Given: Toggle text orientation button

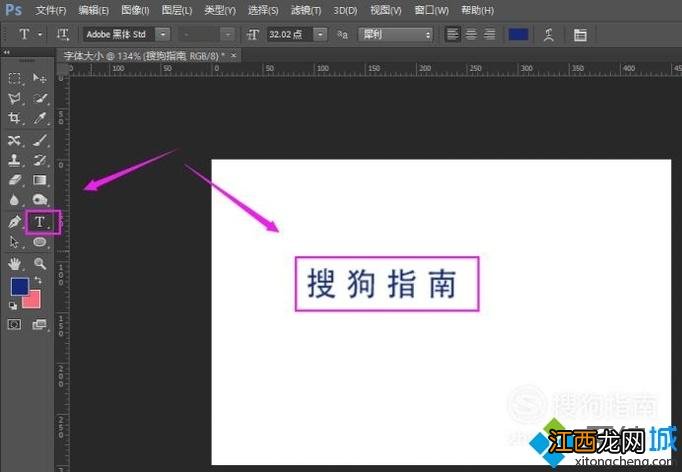Looking at the screenshot, I should 63,34.
